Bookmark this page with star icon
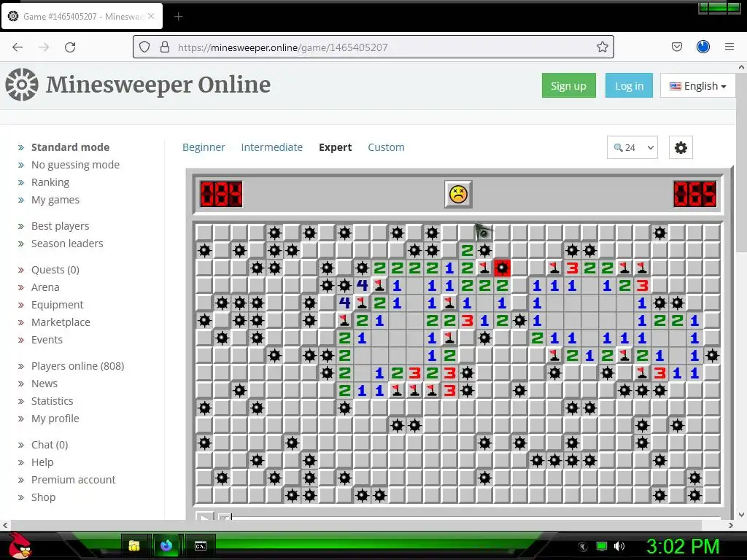This screenshot has height=560, width=747. pyautogui.click(x=602, y=47)
